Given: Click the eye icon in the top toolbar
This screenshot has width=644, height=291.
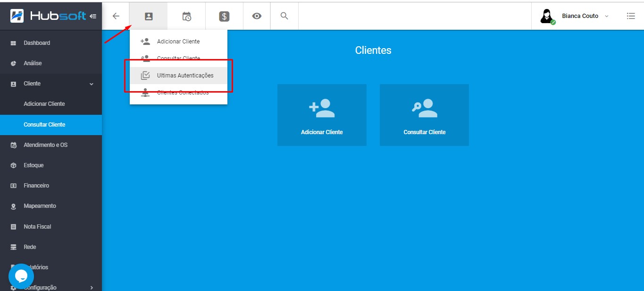Looking at the screenshot, I should coord(257,16).
